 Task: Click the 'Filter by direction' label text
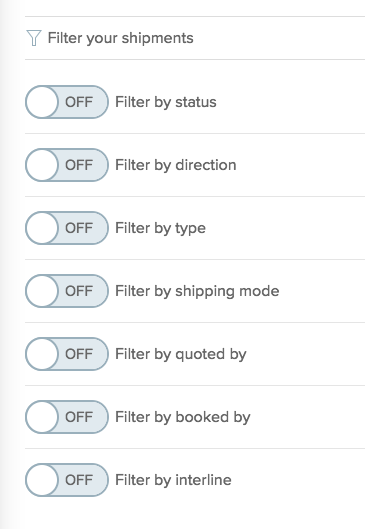click(175, 165)
